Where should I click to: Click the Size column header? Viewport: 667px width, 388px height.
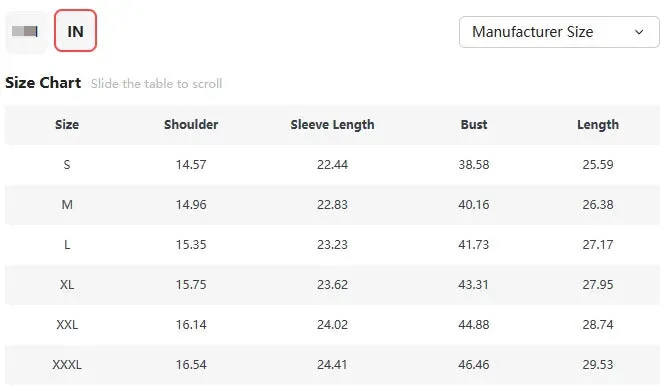(x=67, y=125)
